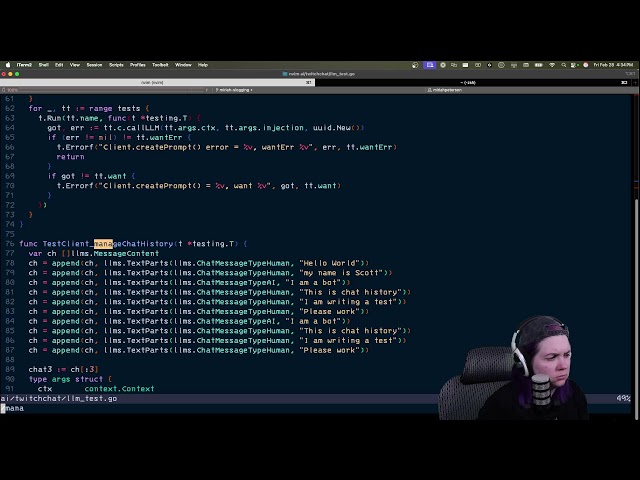The image size is (640, 480).
Task: Click 'return' statement on line 67
Action: pos(71,157)
